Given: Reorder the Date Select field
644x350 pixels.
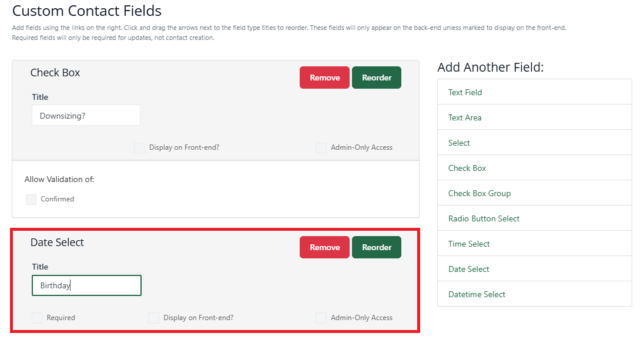Looking at the screenshot, I should tap(377, 247).
